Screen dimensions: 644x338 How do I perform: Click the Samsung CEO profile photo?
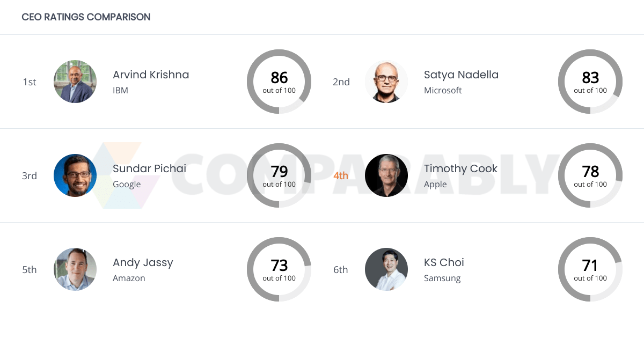(386, 269)
